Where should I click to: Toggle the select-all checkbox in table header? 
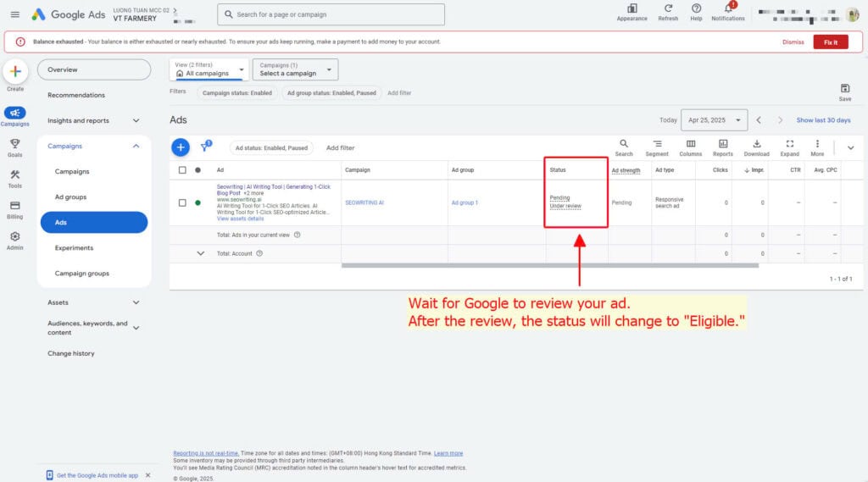(x=182, y=170)
